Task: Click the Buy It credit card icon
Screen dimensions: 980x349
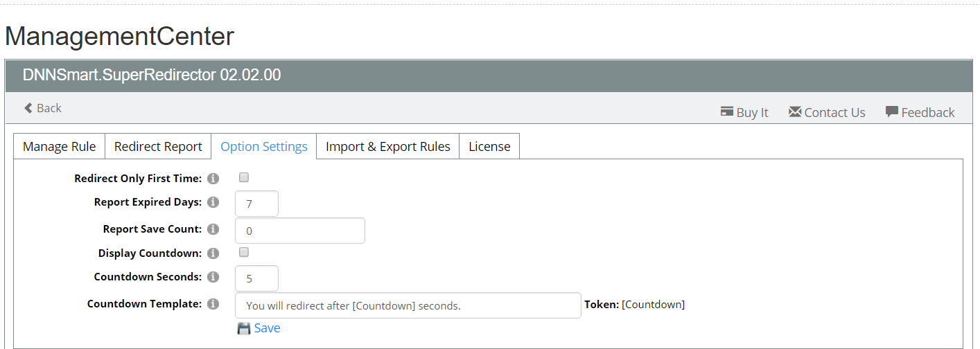Action: coord(727,111)
